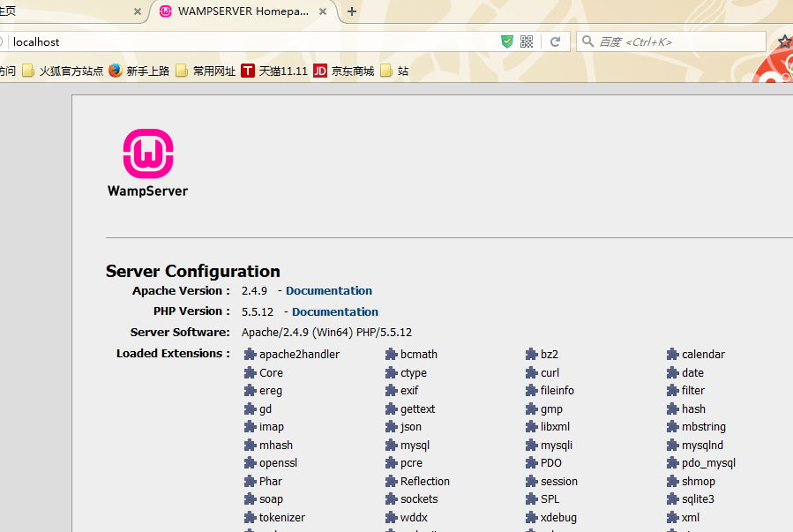Viewport: 793px width, 532px height.
Task: Open the 天猫11.11 bookmark
Action: [274, 71]
